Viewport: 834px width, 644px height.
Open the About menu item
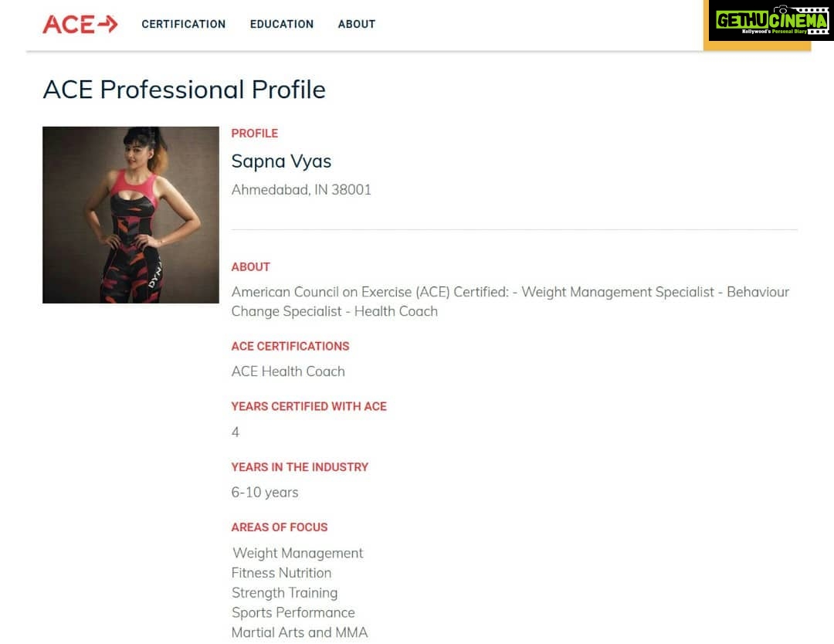pyautogui.click(x=356, y=24)
